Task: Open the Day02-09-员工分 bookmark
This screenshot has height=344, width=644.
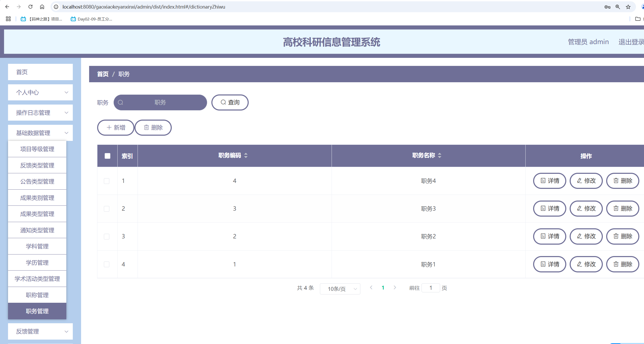Action: [91, 19]
